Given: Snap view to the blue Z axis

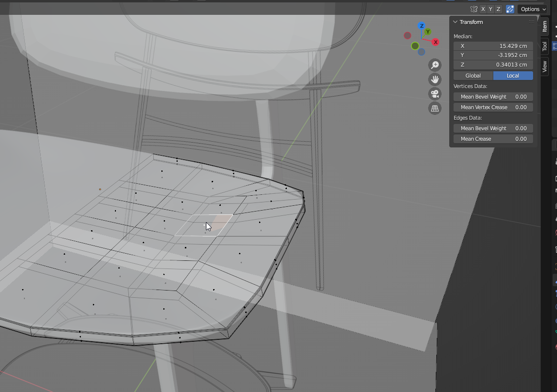Looking at the screenshot, I should pos(421,25).
